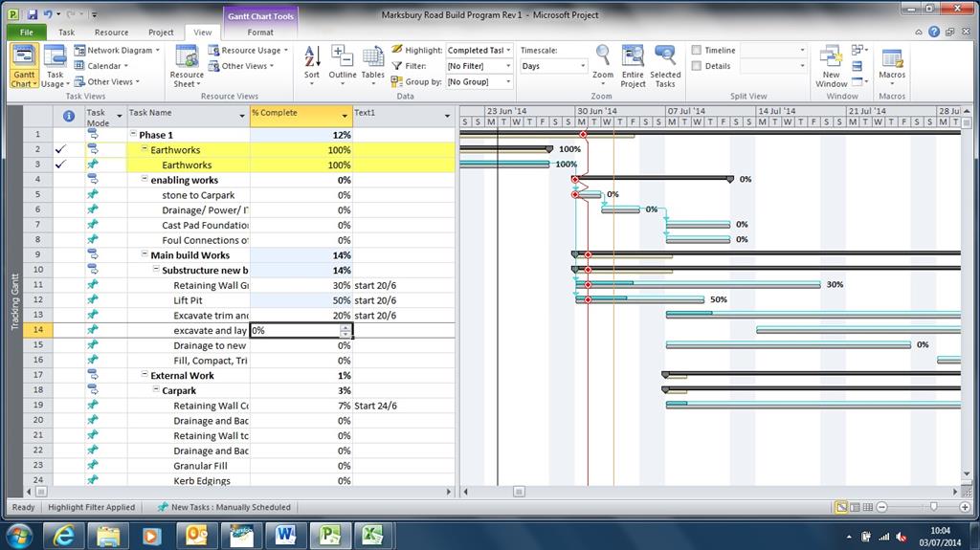Zoom to Entire Project
Viewport: 980px width, 550px height.
coord(633,66)
